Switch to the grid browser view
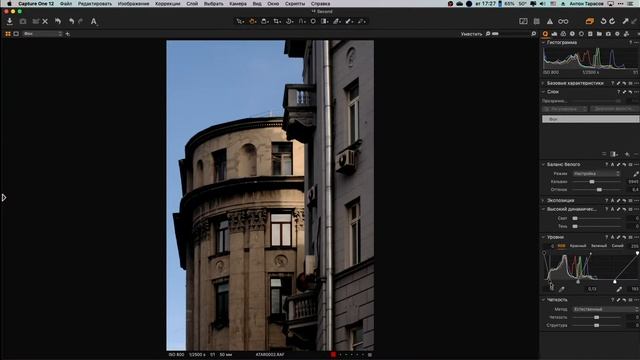640x360 pixels. 8,34
